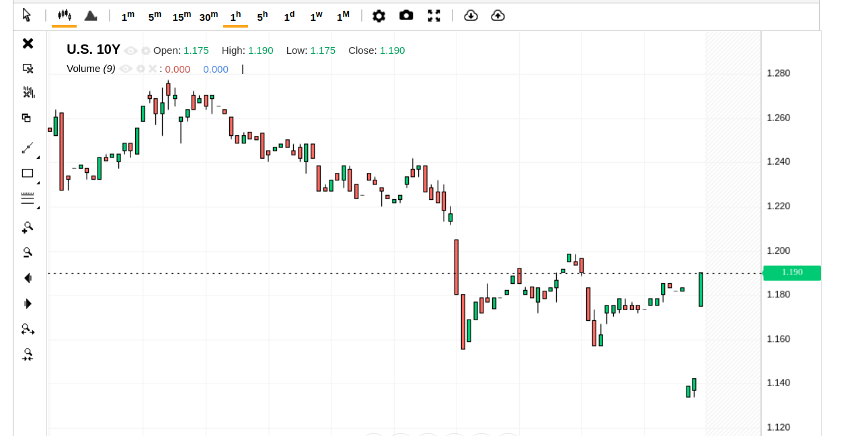
Task: Expand the horizontal lines tool options
Action: coord(38,207)
